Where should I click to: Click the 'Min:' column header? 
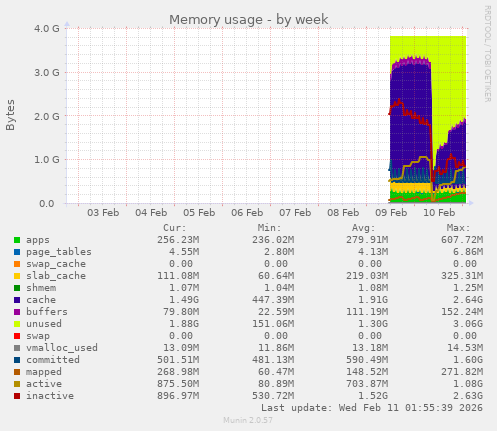(x=269, y=228)
